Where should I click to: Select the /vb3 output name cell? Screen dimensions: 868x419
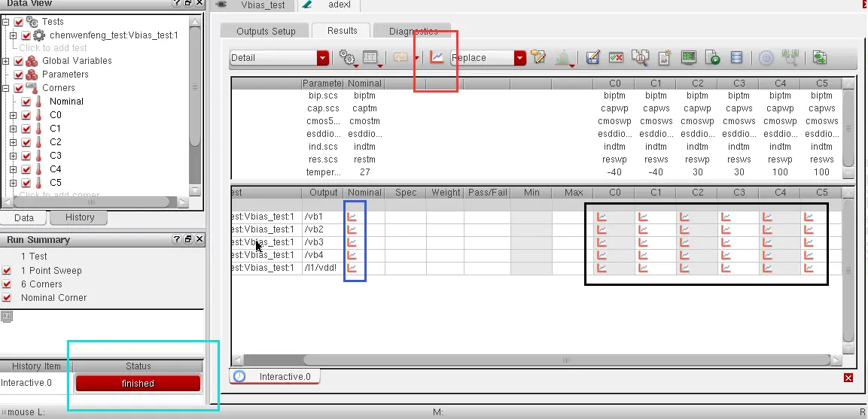pyautogui.click(x=323, y=242)
